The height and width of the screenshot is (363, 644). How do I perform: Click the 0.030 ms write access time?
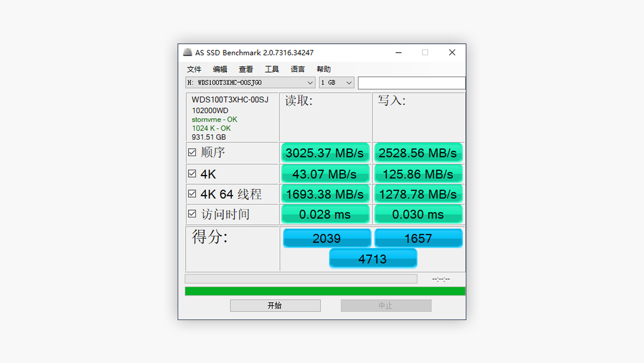(x=418, y=214)
